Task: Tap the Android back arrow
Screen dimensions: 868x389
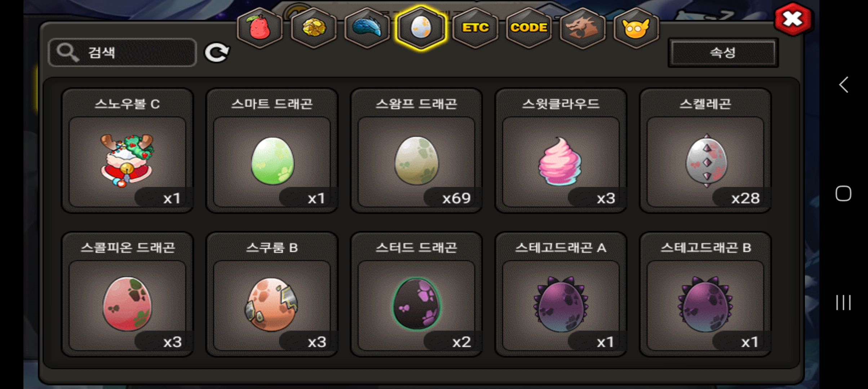Action: (843, 85)
